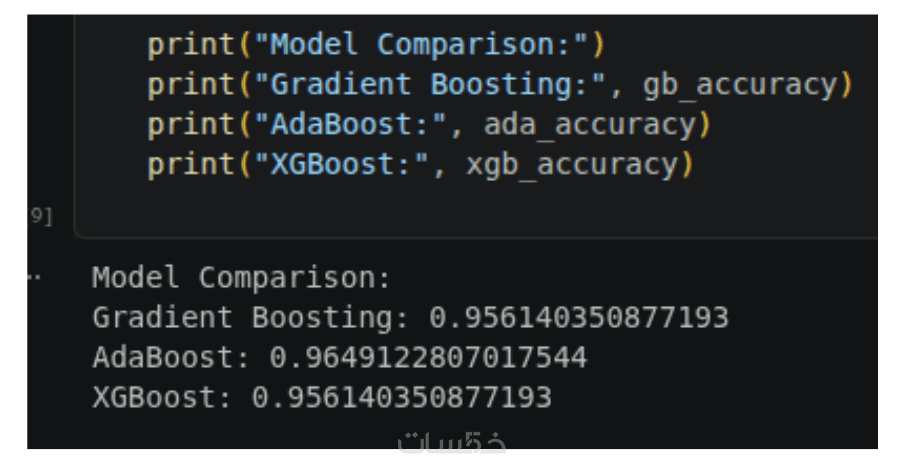The height and width of the screenshot is (463, 904).
Task: Click the AdaBoost accuracy value 0.9649122807017544
Action: click(x=428, y=358)
